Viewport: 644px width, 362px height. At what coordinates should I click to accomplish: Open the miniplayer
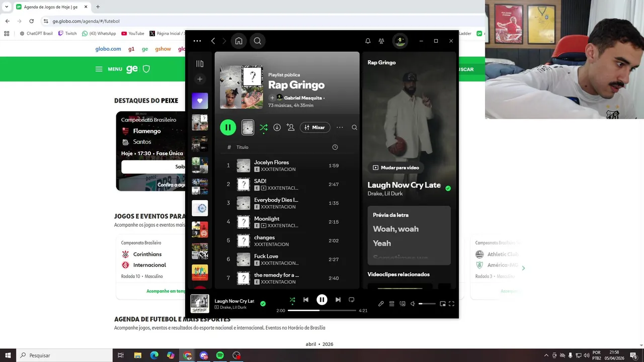tap(443, 304)
